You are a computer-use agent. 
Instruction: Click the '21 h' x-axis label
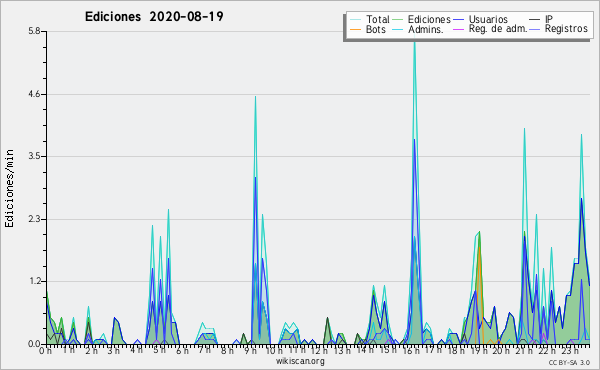coord(524,350)
